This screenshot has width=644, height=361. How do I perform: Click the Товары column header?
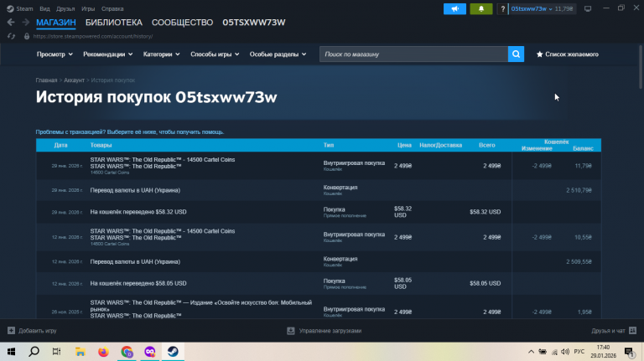point(101,145)
